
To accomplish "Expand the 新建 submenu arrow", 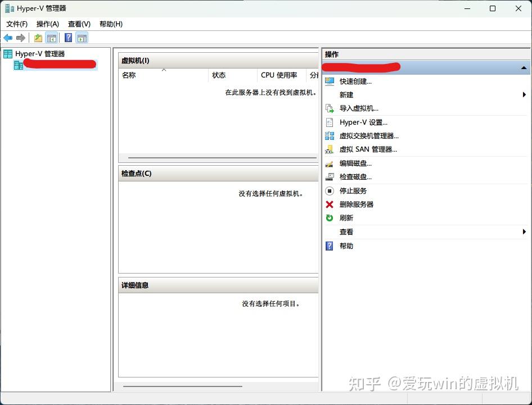I will (525, 95).
